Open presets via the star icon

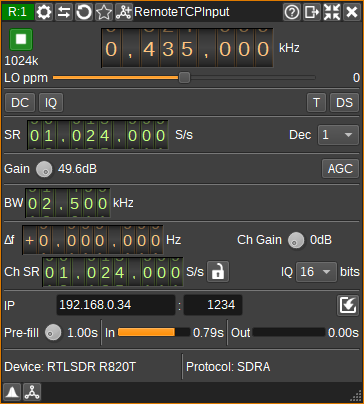pyautogui.click(x=104, y=12)
